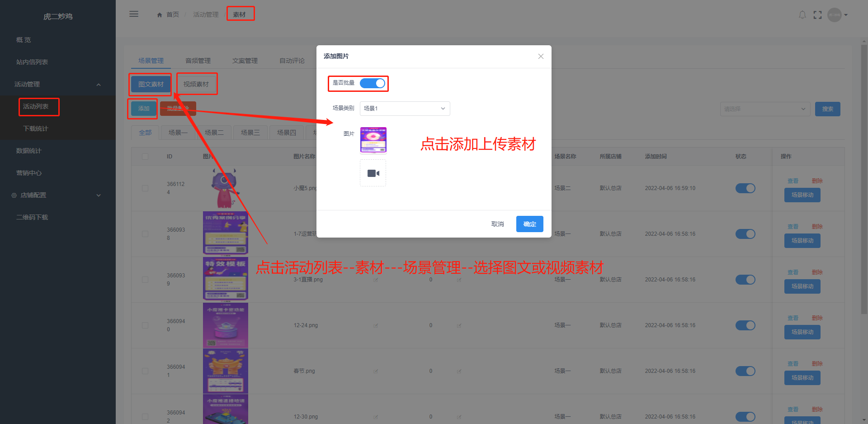Click 取消 to cancel the dialog

coord(497,224)
